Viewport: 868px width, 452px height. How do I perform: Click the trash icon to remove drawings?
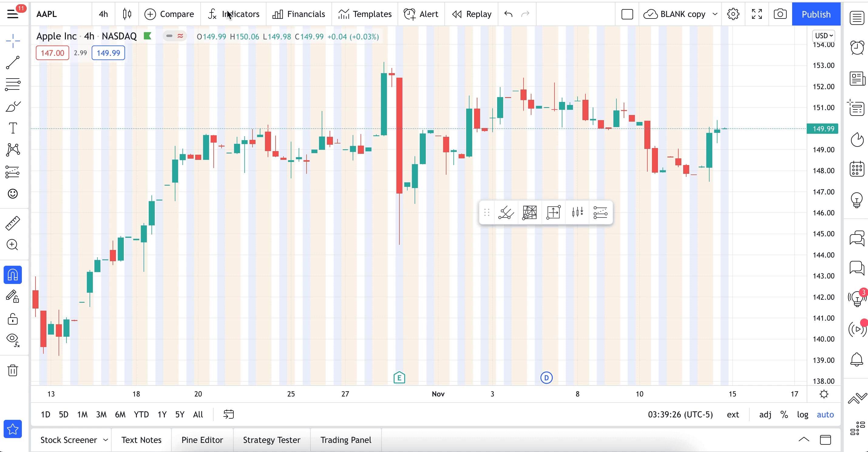click(x=13, y=370)
